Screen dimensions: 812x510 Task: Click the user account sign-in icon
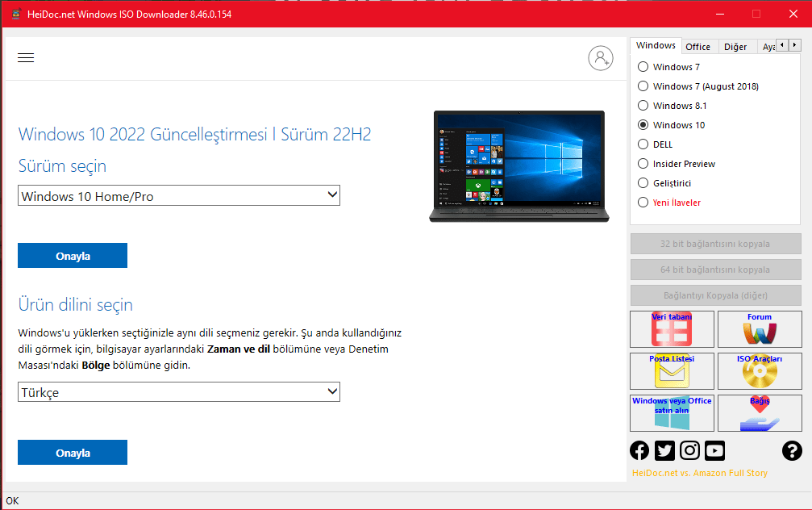click(x=601, y=58)
